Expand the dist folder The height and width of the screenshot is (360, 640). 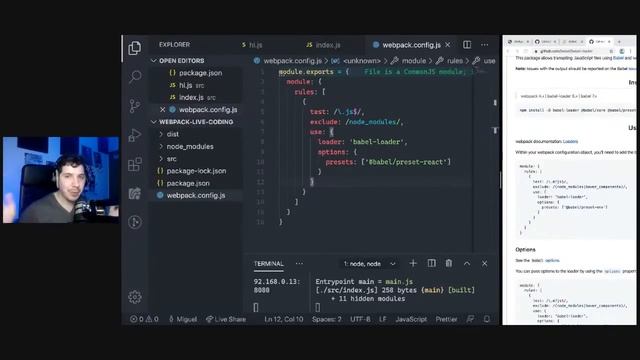click(x=173, y=134)
